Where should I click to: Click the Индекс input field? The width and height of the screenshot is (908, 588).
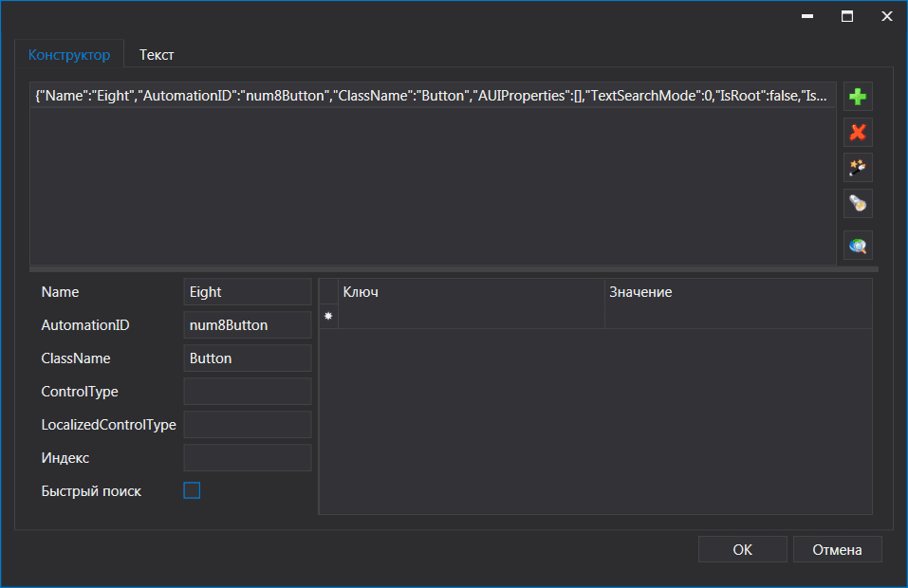(x=247, y=458)
